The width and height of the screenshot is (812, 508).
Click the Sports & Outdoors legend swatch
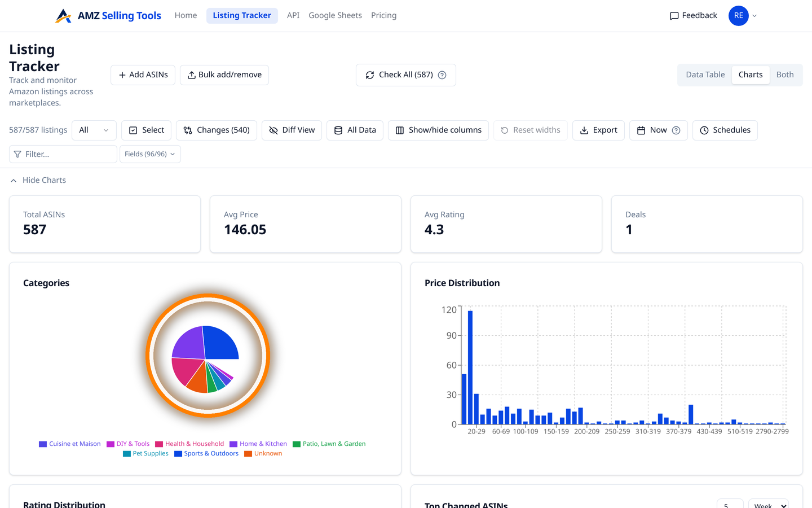(x=178, y=454)
